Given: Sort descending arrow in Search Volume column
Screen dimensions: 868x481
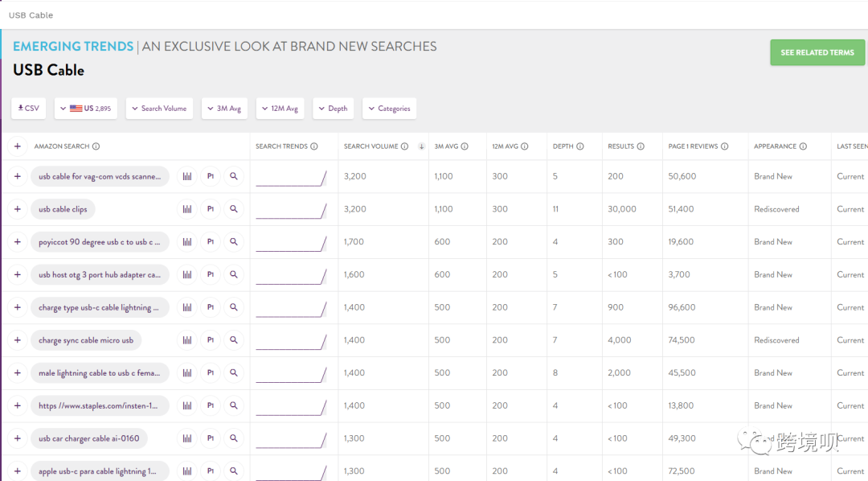Looking at the screenshot, I should (421, 146).
